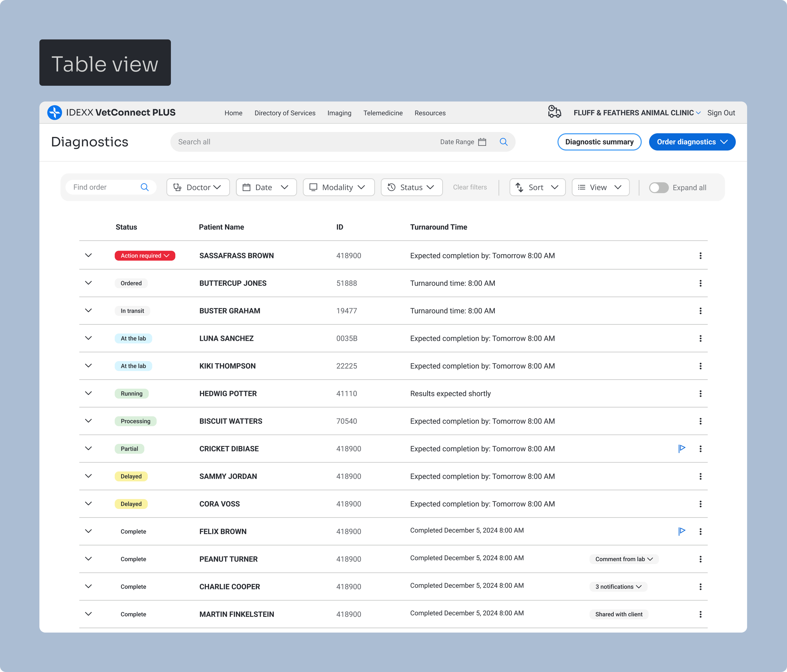Open the three-dot menu for Hedwig Potter
Image resolution: width=787 pixels, height=672 pixels.
(700, 394)
